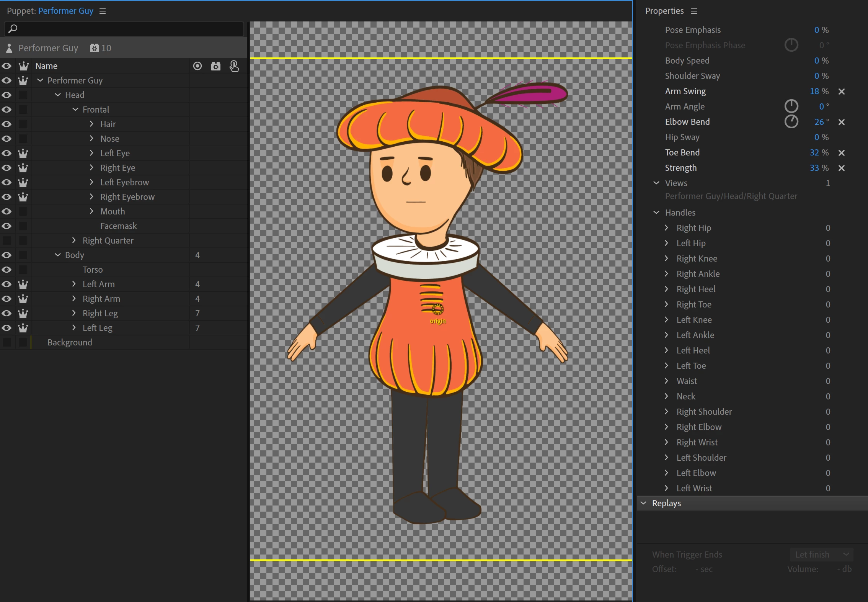Viewport: 868px width, 602px height.
Task: Click the draggable hand icon in header
Action: click(234, 66)
